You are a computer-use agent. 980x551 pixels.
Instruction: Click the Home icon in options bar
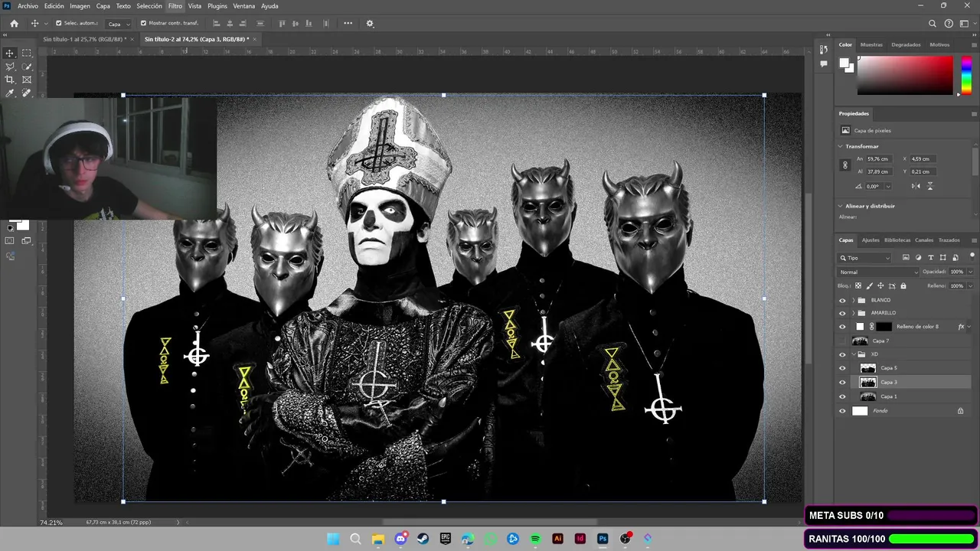14,24
